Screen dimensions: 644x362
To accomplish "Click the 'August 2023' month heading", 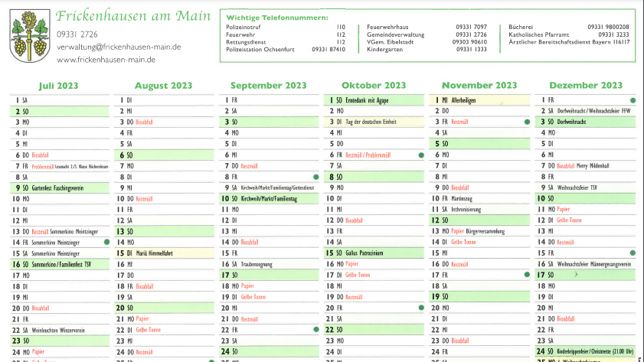I will [163, 86].
